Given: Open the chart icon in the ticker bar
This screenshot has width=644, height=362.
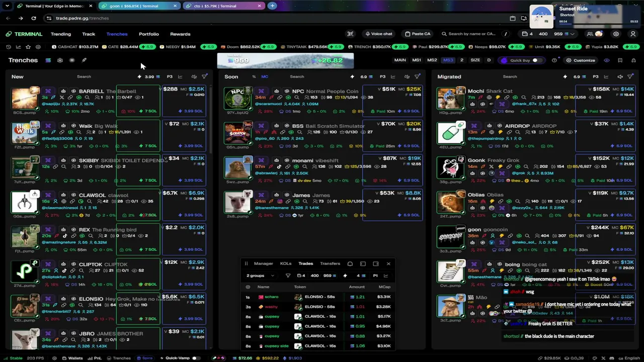Looking at the screenshot, I should point(18,47).
